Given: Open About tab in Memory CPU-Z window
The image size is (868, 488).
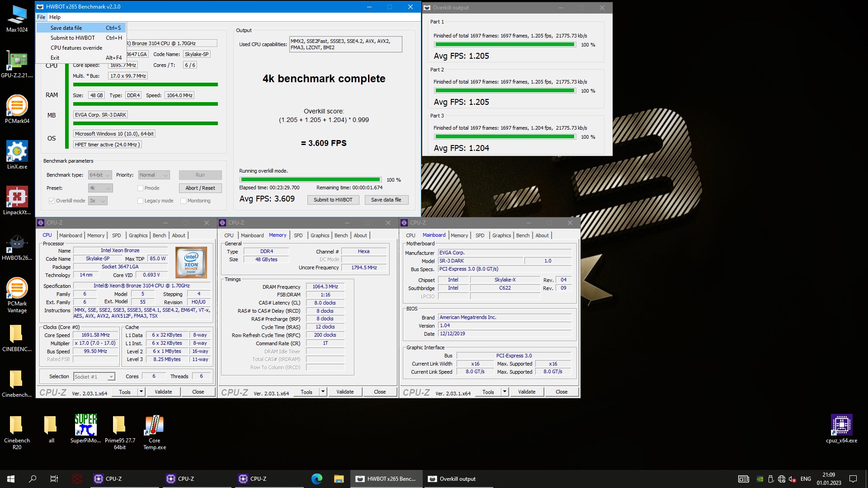Looking at the screenshot, I should pos(360,235).
